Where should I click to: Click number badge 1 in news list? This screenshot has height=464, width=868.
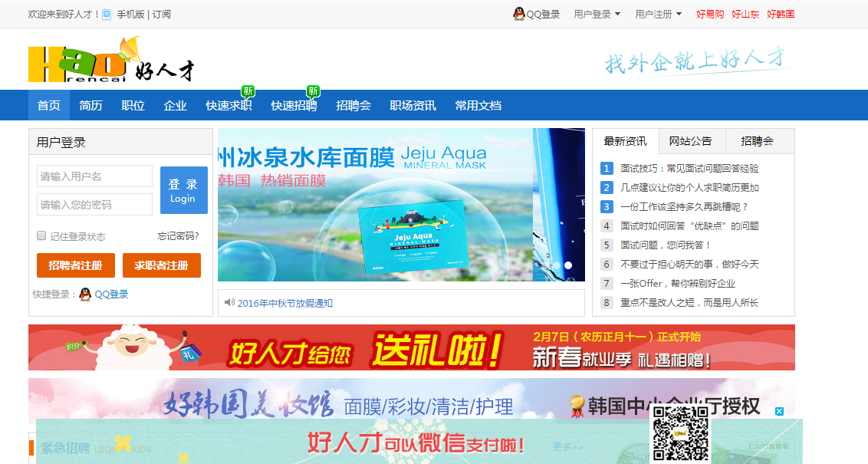coord(607,168)
